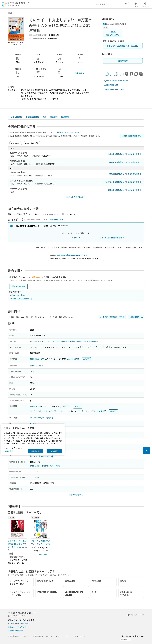Share this book on Facebook
The height and width of the screenshot is (644, 152).
point(132,74)
